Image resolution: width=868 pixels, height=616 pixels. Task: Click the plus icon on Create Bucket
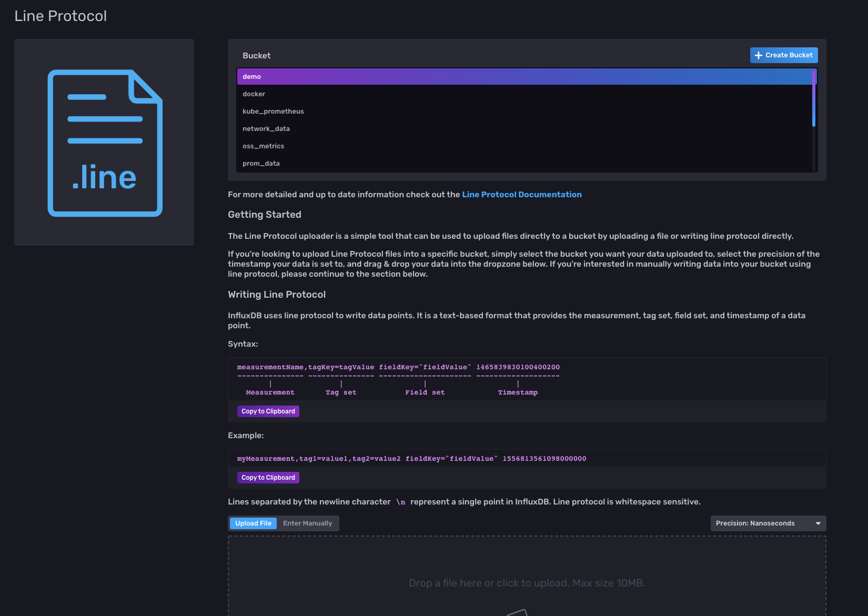tap(758, 55)
